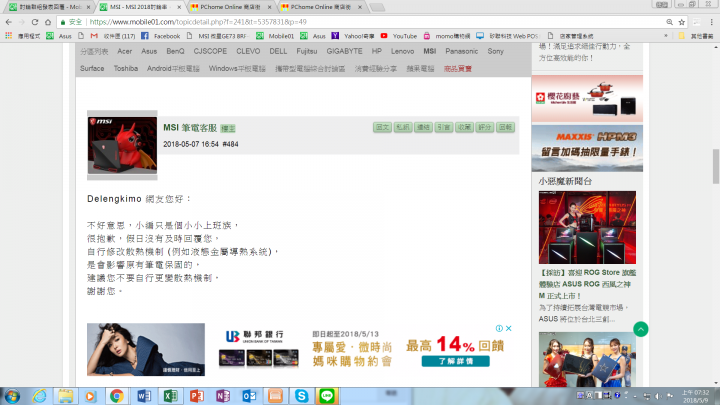Click the 收藏 favorite button
The height and width of the screenshot is (405, 720).
click(464, 127)
